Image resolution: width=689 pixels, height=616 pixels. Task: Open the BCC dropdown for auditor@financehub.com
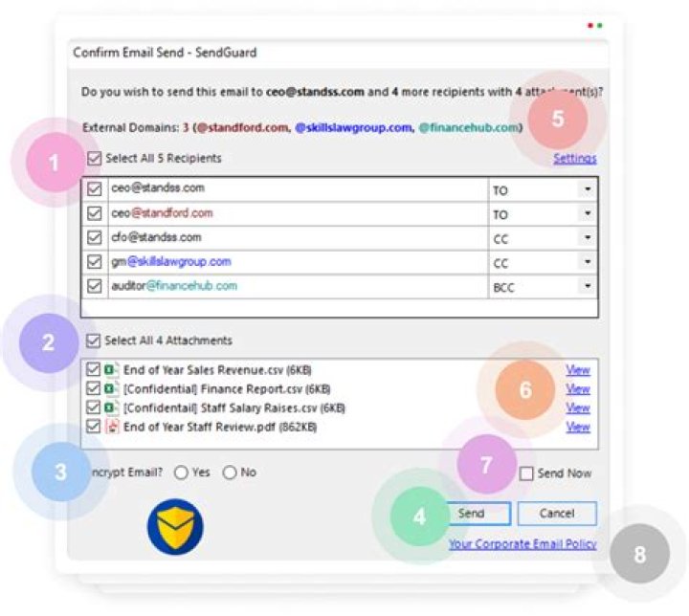point(586,286)
